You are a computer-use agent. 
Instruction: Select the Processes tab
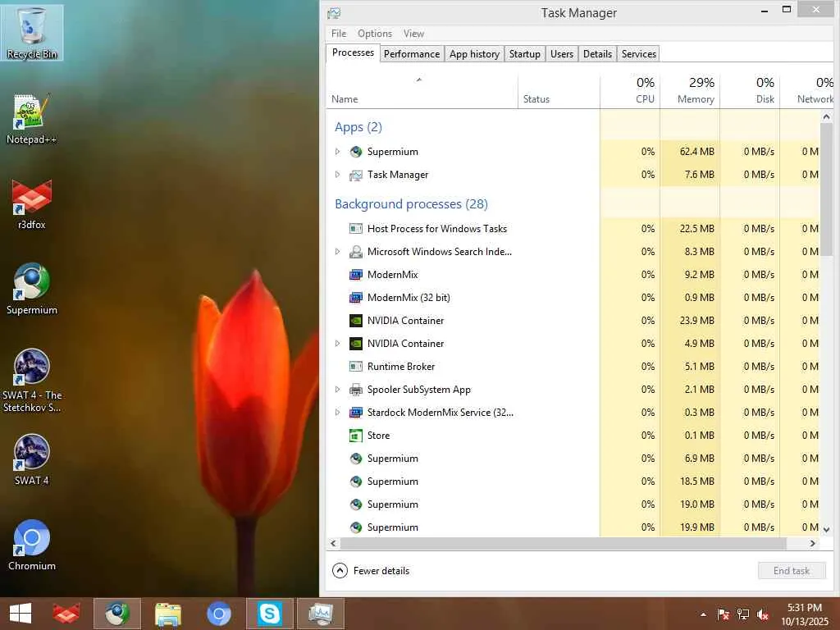pos(353,52)
